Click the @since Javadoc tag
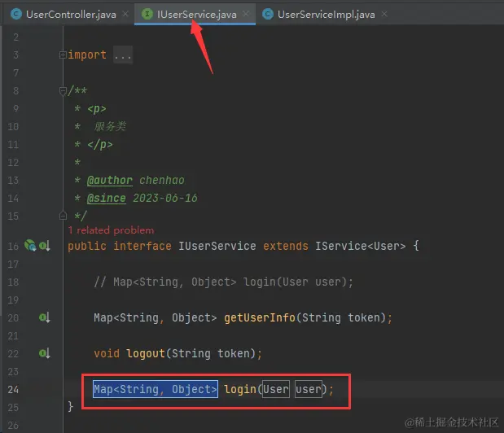 (x=107, y=199)
